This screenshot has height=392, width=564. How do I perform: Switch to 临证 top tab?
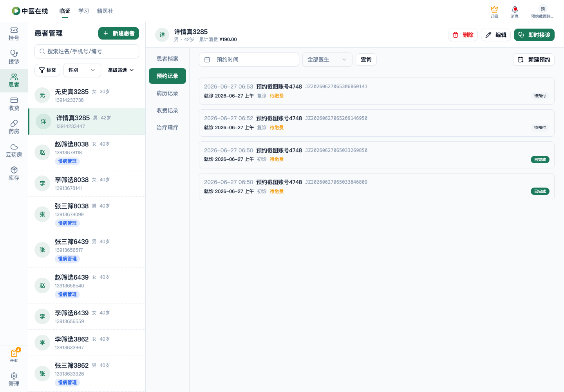(x=65, y=11)
